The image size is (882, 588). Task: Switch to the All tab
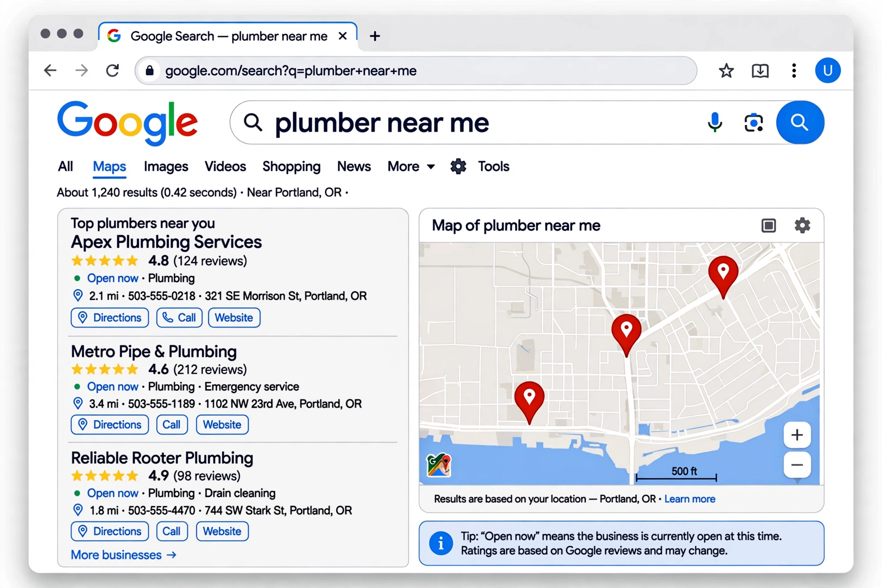point(65,166)
